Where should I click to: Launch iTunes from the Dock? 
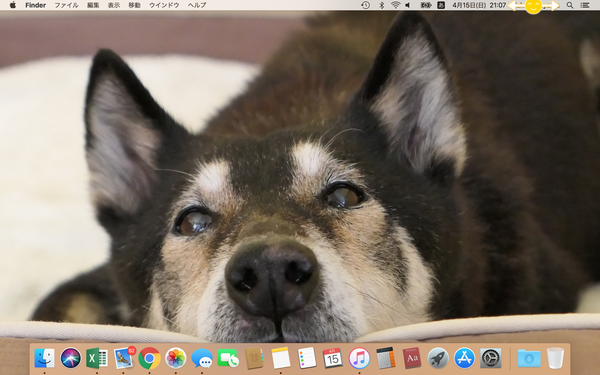coord(359,359)
